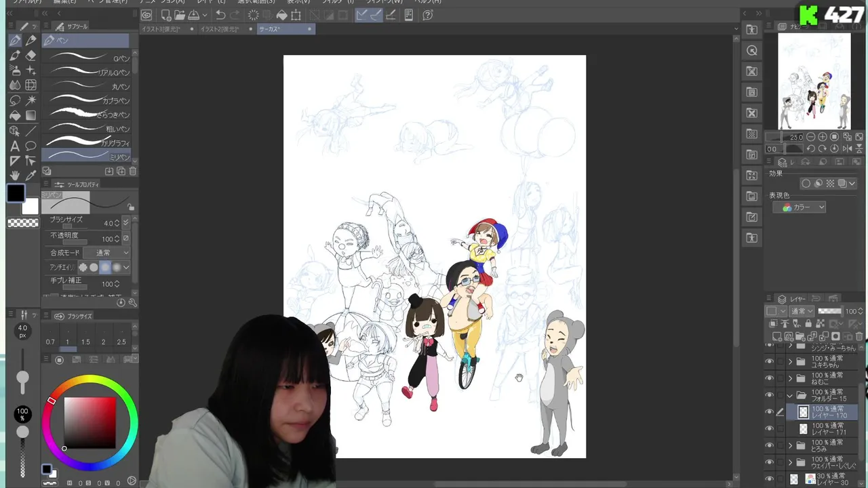Select the Hand move tool
The width and height of the screenshot is (868, 488).
pyautogui.click(x=15, y=176)
